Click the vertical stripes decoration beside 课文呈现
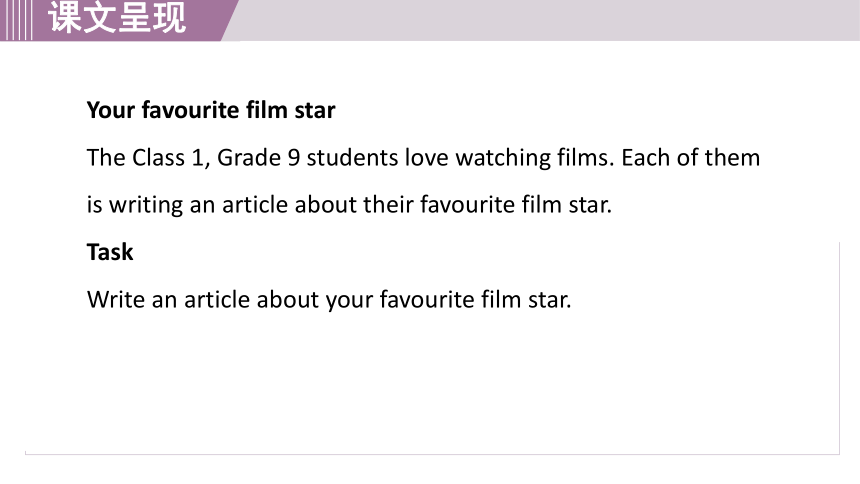The width and height of the screenshot is (860, 484). tap(16, 20)
